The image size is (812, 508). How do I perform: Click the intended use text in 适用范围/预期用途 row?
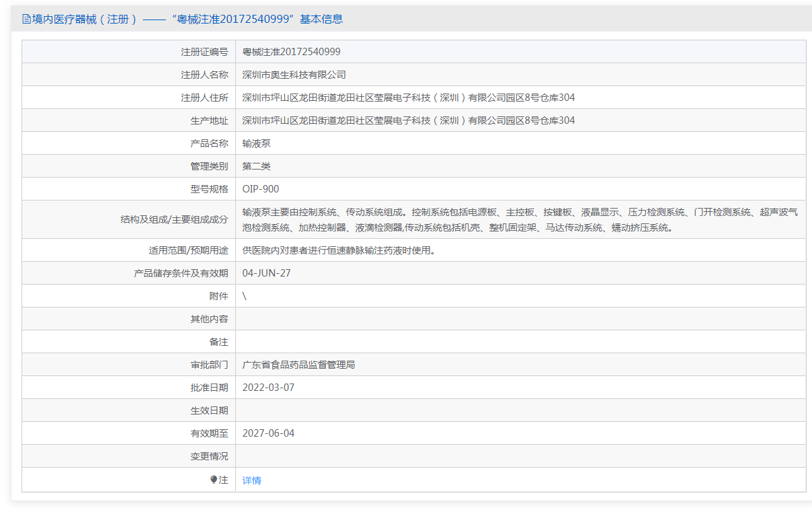[x=338, y=250]
